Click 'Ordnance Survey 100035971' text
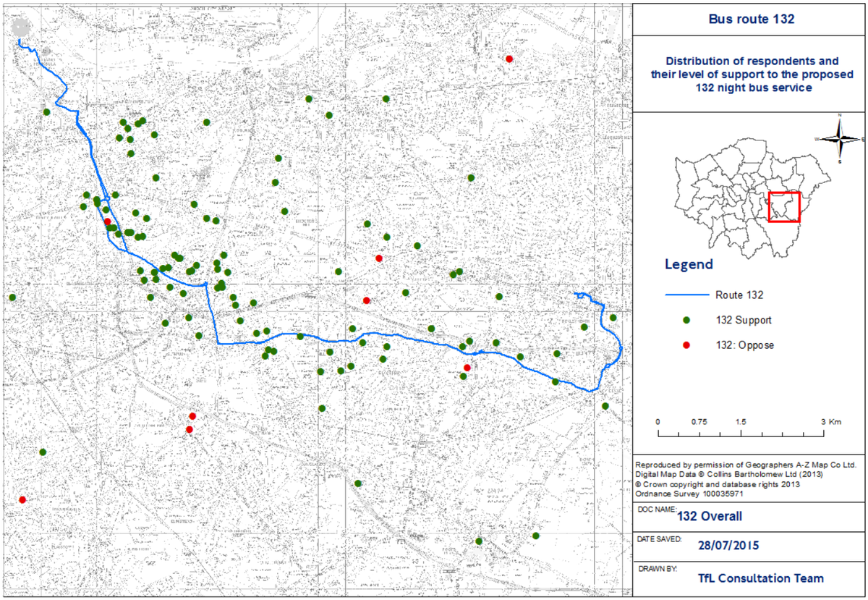Viewport: 868px width, 600px height. click(689, 494)
